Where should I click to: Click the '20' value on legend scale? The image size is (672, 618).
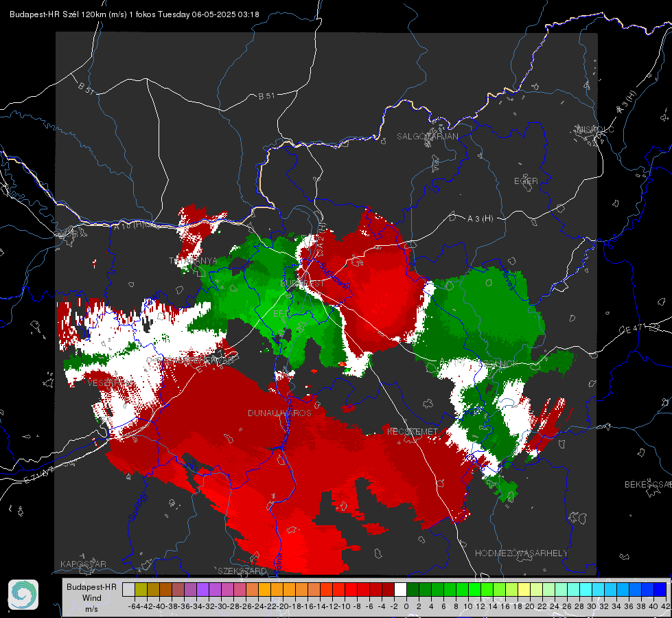coord(530,606)
